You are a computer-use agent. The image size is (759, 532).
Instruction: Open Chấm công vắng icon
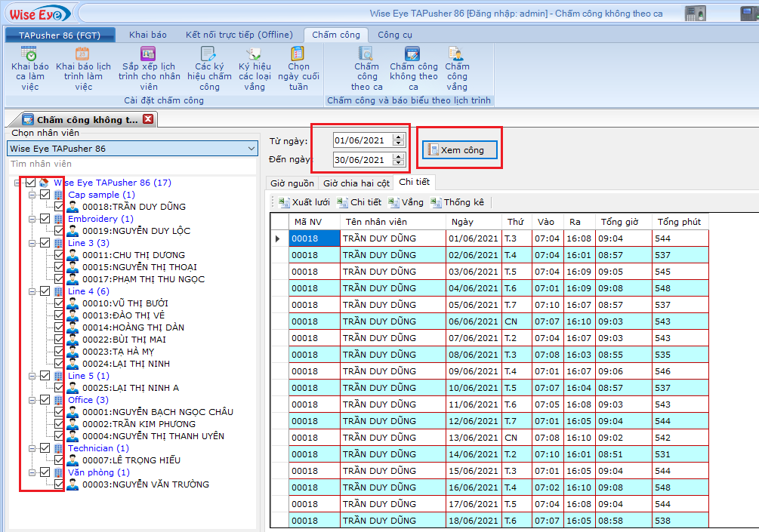click(x=456, y=54)
